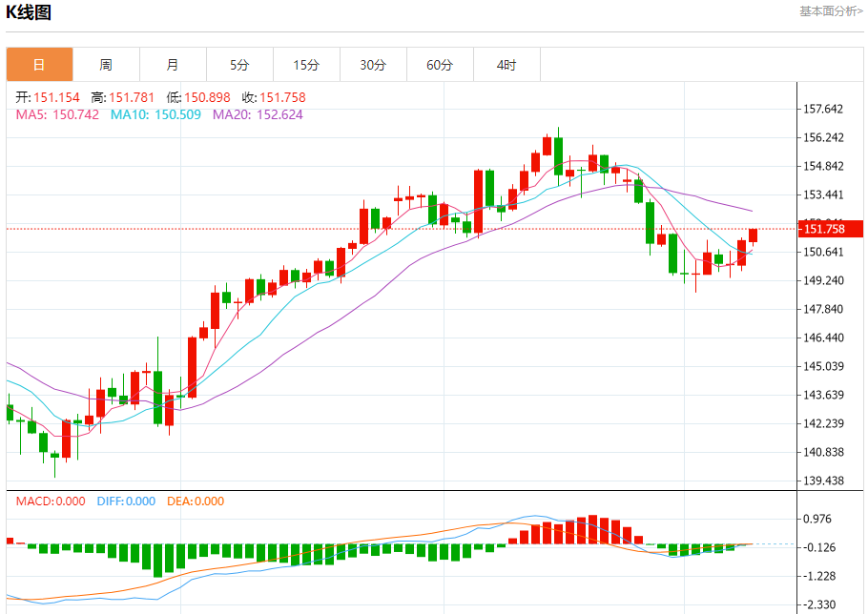Click the red 151.758 current price tag

[x=828, y=229]
